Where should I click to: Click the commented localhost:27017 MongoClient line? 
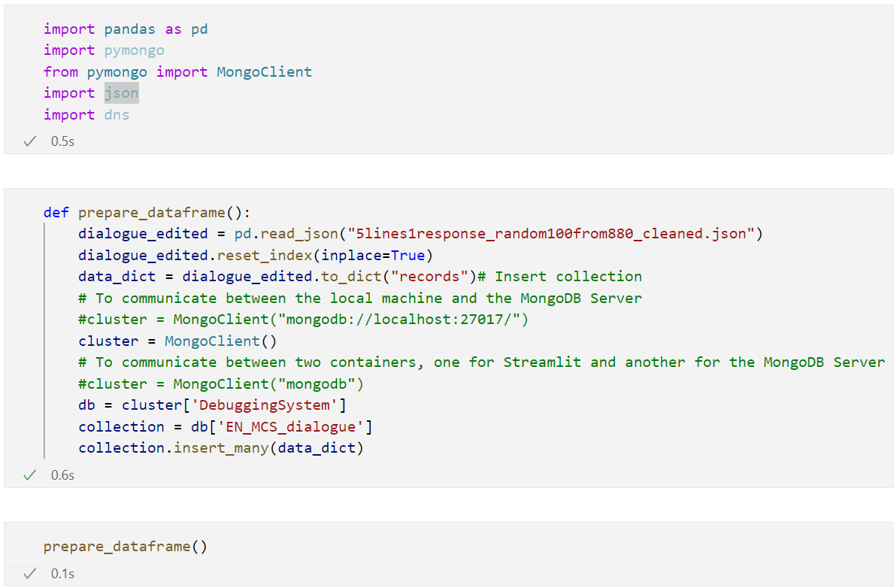[x=303, y=320]
